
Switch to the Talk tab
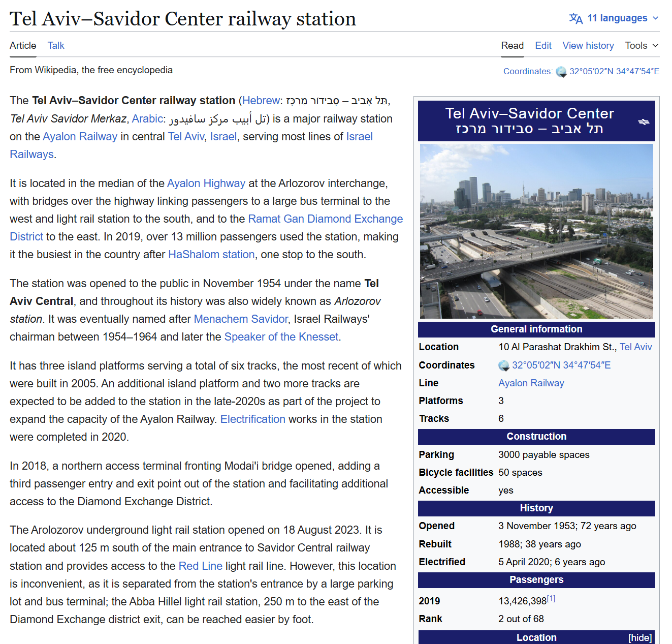click(x=56, y=46)
